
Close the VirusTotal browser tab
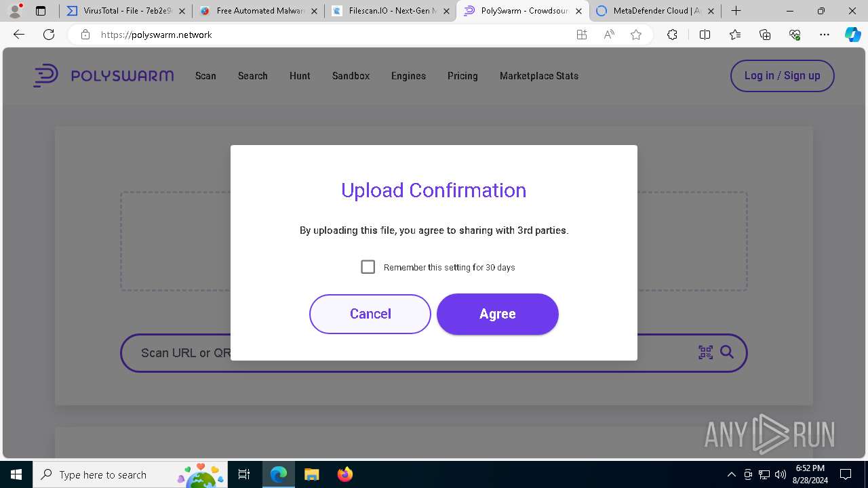pyautogui.click(x=182, y=11)
